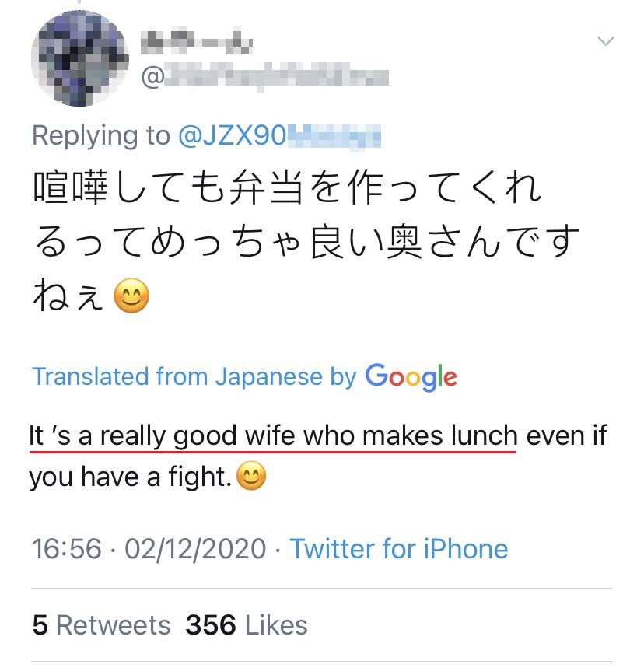Click the Japanese word ねぇ on last line
This screenshot has width=644, height=668.
point(68,296)
